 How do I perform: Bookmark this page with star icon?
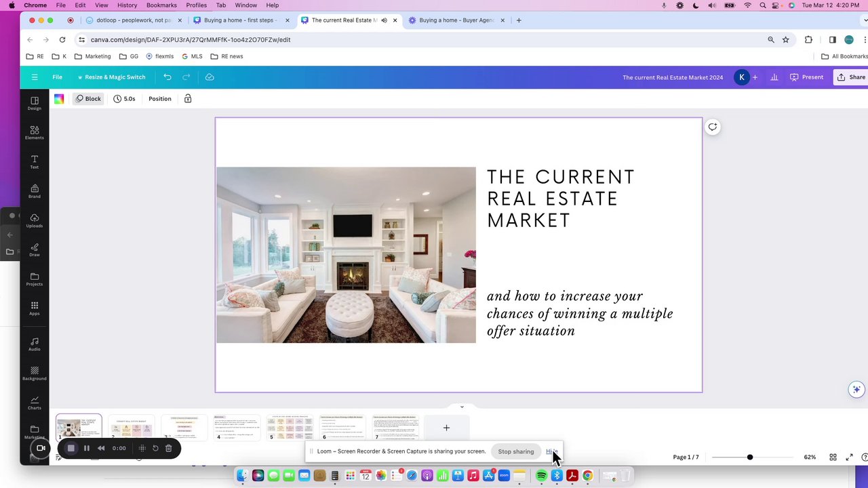[x=786, y=39]
